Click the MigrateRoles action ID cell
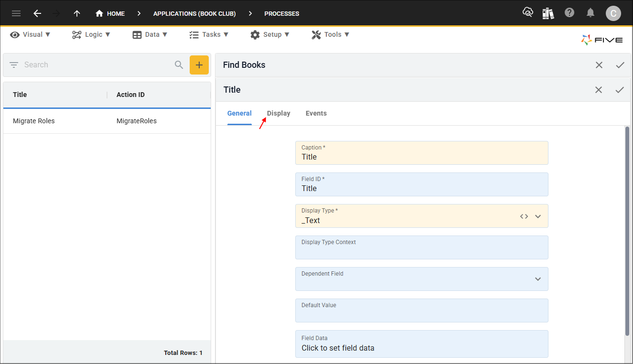 tap(137, 121)
